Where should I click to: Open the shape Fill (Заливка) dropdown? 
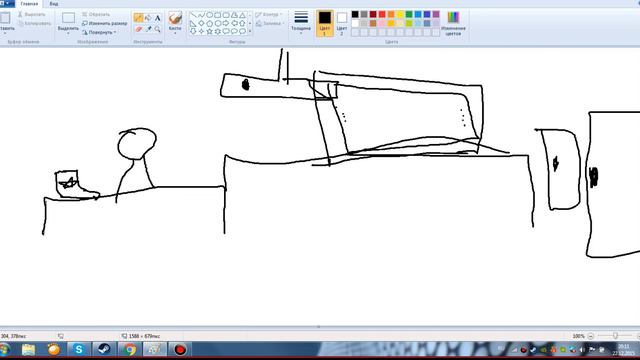click(x=269, y=24)
